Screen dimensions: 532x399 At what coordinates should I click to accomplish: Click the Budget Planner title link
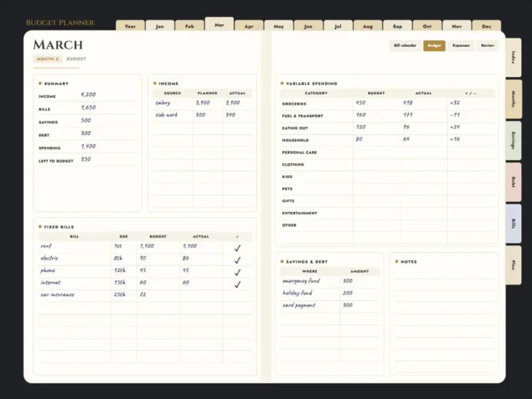point(60,23)
